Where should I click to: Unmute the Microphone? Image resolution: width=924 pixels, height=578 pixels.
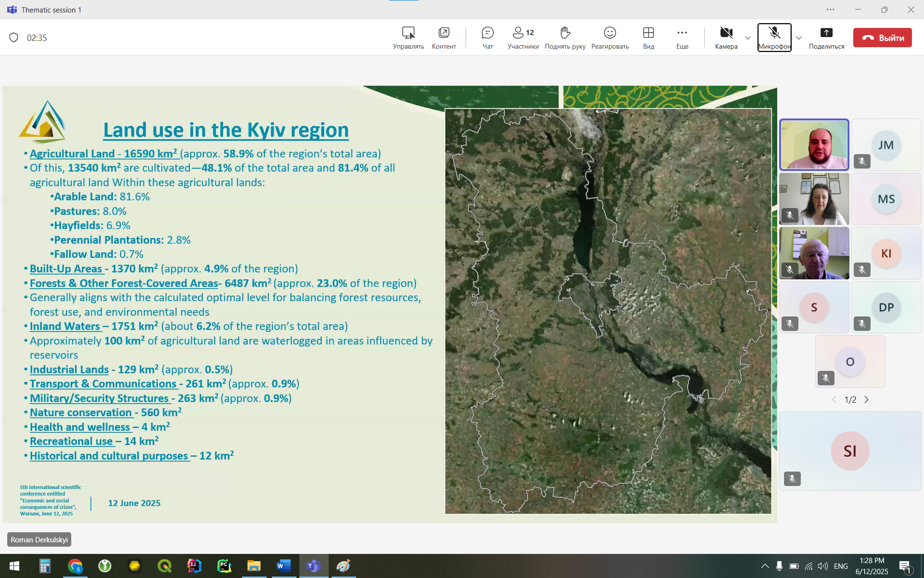[774, 38]
